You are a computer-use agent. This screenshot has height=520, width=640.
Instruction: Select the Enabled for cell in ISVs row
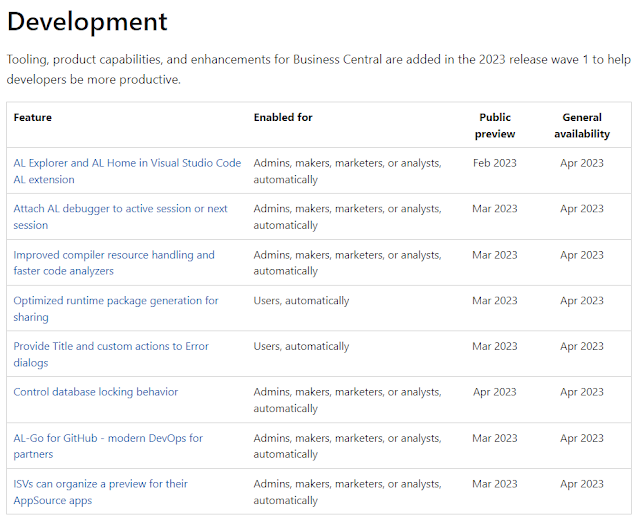point(347,492)
